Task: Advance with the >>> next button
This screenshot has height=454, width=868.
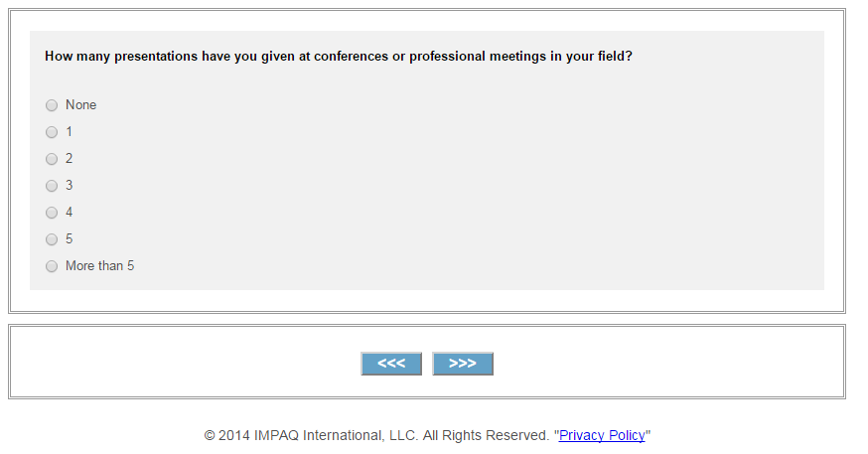Action: click(463, 364)
